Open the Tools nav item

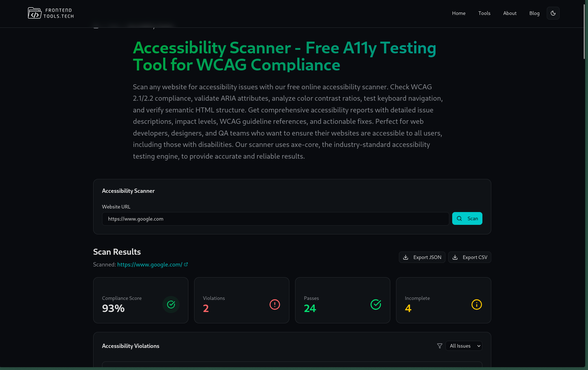point(484,13)
